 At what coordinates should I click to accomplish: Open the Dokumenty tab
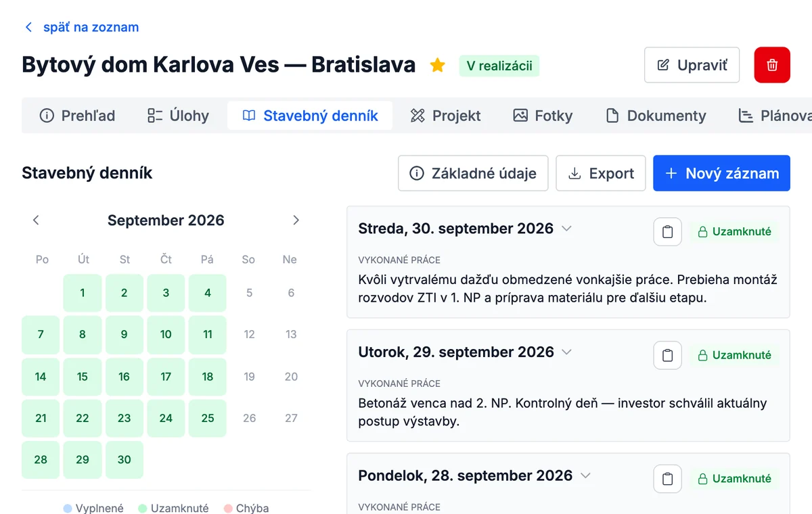656,116
